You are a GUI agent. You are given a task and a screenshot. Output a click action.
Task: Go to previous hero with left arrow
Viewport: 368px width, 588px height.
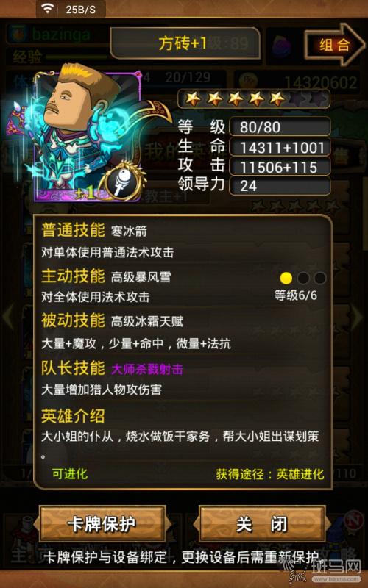[8, 317]
